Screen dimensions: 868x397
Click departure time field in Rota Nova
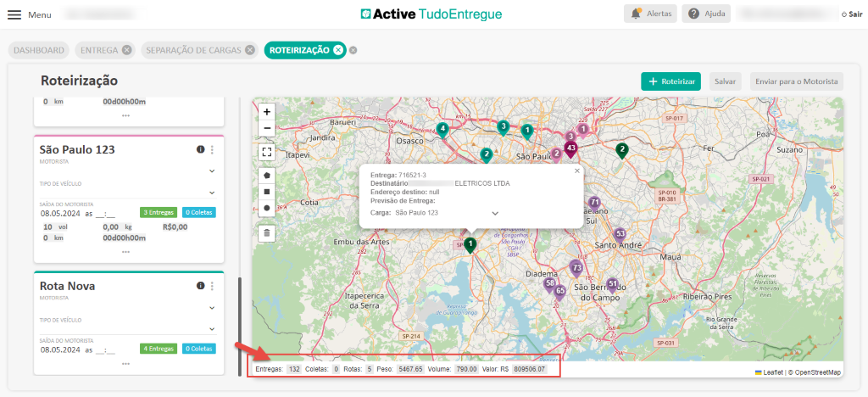click(x=106, y=350)
